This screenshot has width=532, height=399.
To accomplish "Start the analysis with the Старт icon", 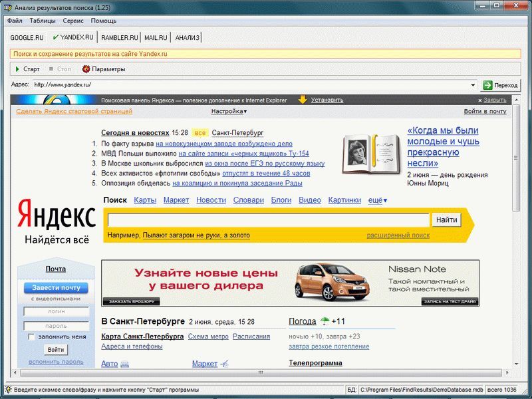I will tap(18, 68).
